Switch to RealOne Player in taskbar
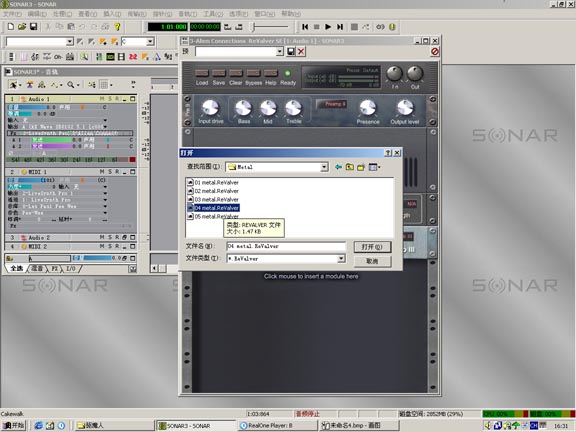Viewport: 576px width, 432px height. tap(277, 425)
